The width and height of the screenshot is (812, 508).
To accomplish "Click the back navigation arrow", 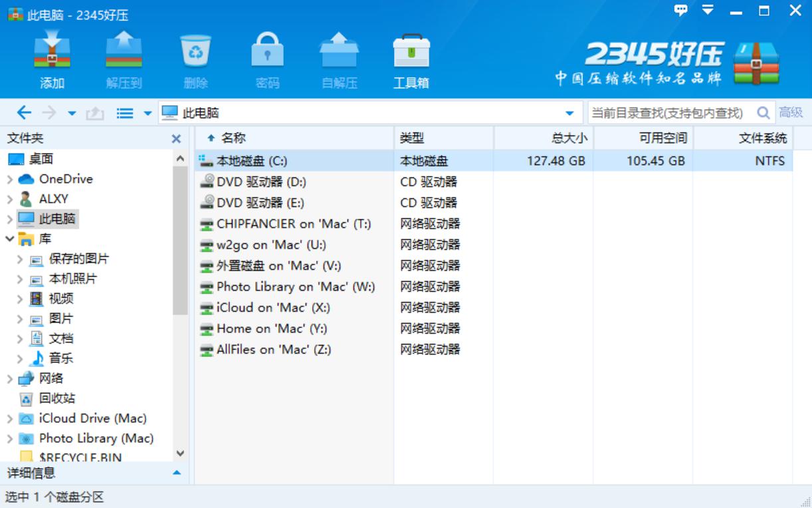I will click(23, 113).
